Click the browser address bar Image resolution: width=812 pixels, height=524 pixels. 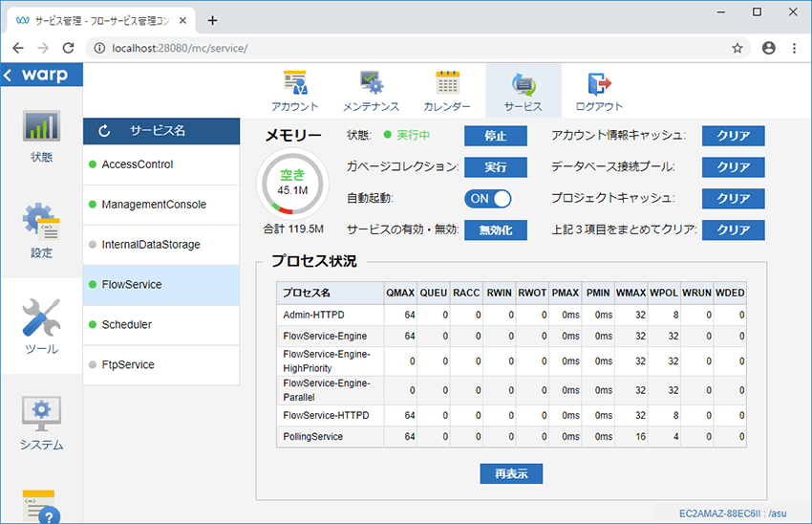[x=411, y=48]
